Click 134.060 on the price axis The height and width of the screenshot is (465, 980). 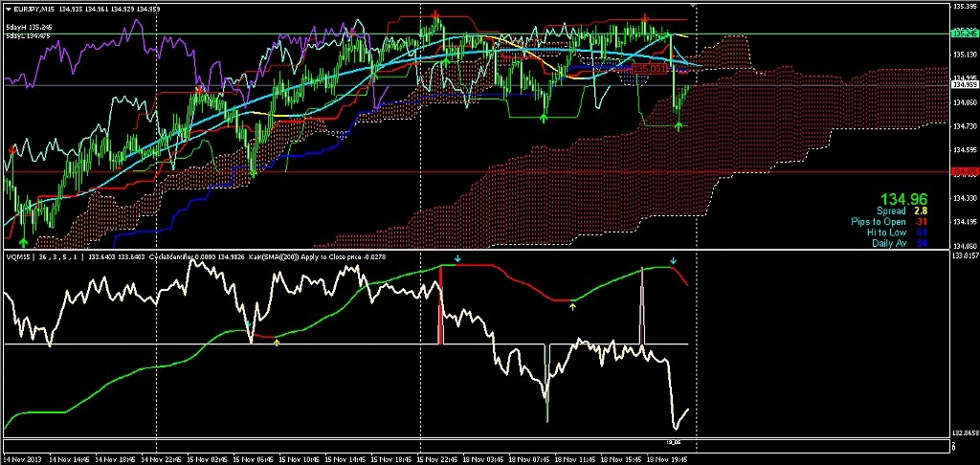pyautogui.click(x=964, y=246)
